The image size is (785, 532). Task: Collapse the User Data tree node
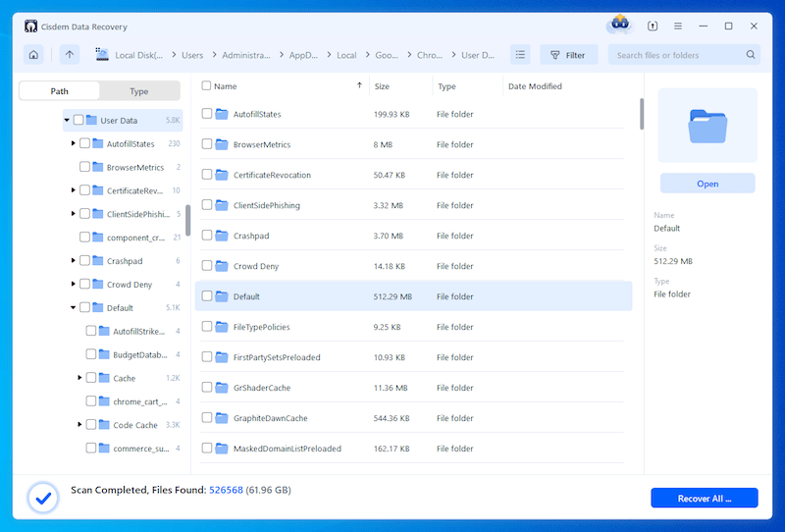click(x=67, y=120)
